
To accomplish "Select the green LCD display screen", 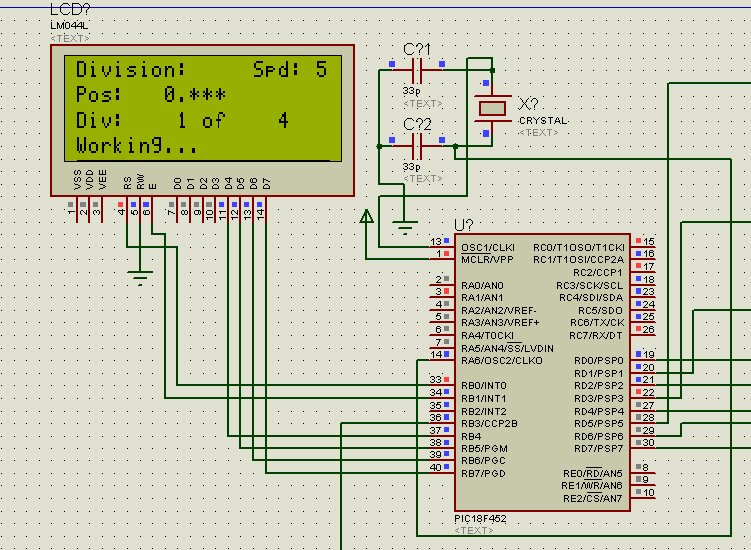I will [x=203, y=107].
